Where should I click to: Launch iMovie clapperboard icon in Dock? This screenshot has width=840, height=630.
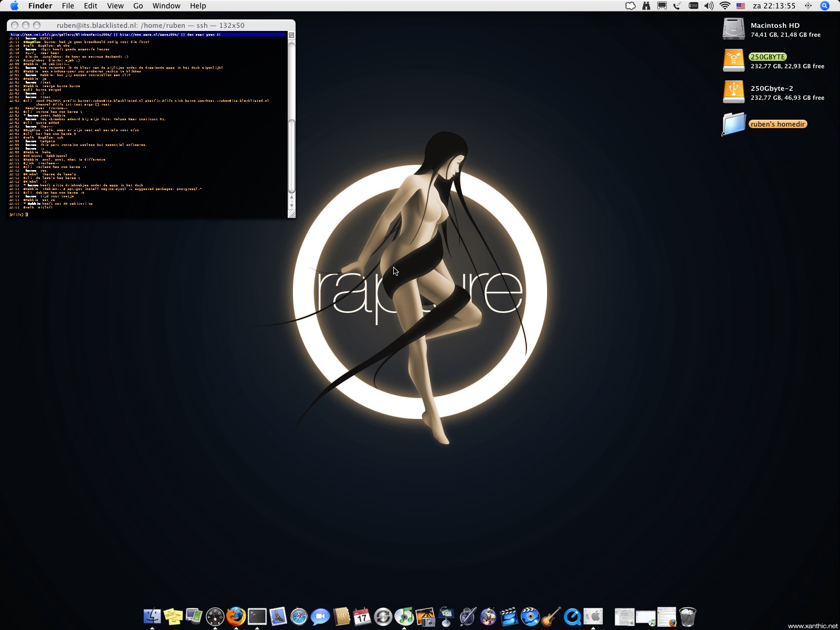pyautogui.click(x=509, y=616)
